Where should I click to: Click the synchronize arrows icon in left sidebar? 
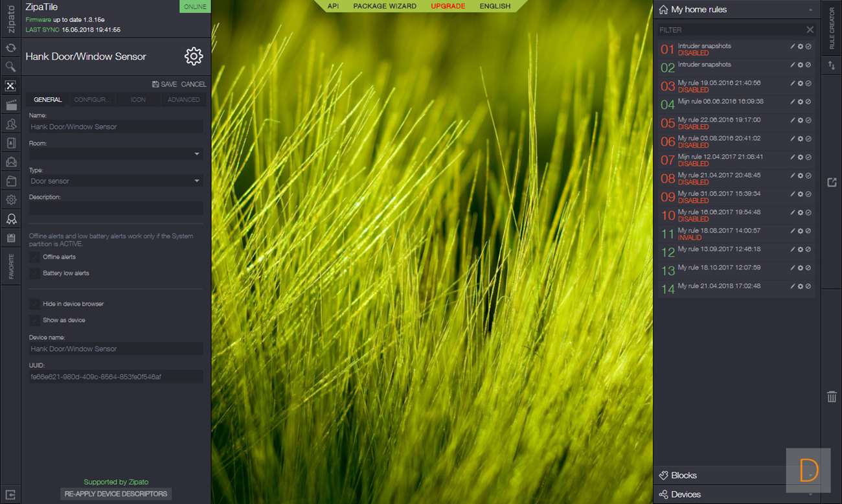click(11, 48)
